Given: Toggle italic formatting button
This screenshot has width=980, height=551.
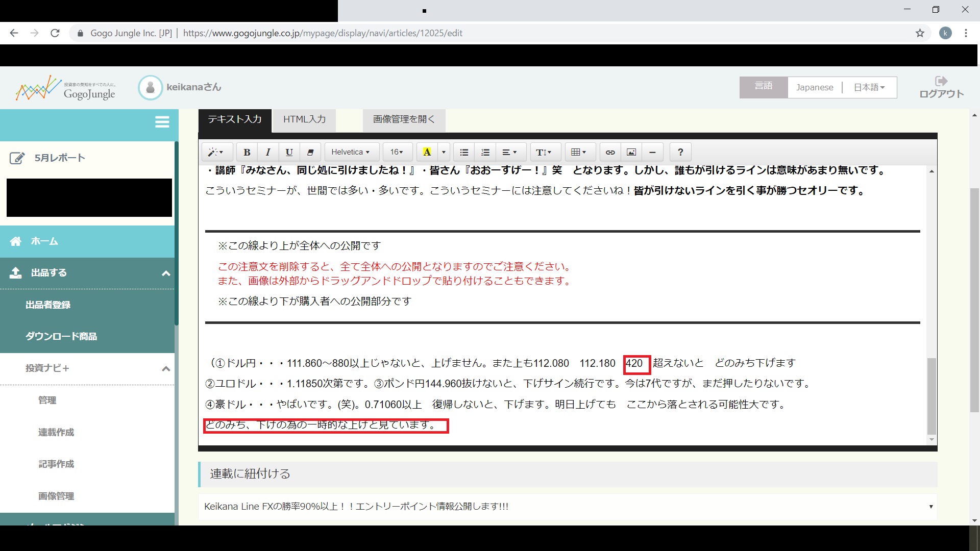Looking at the screenshot, I should 267,152.
